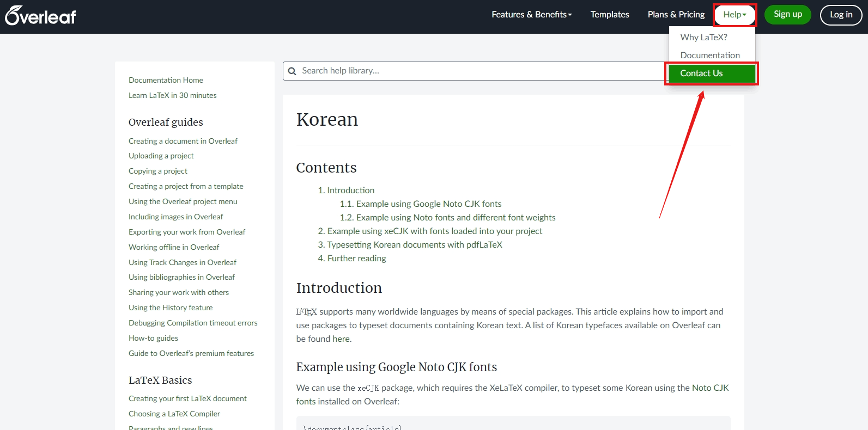The width and height of the screenshot is (868, 430).
Task: Open the Templates page
Action: (x=610, y=15)
